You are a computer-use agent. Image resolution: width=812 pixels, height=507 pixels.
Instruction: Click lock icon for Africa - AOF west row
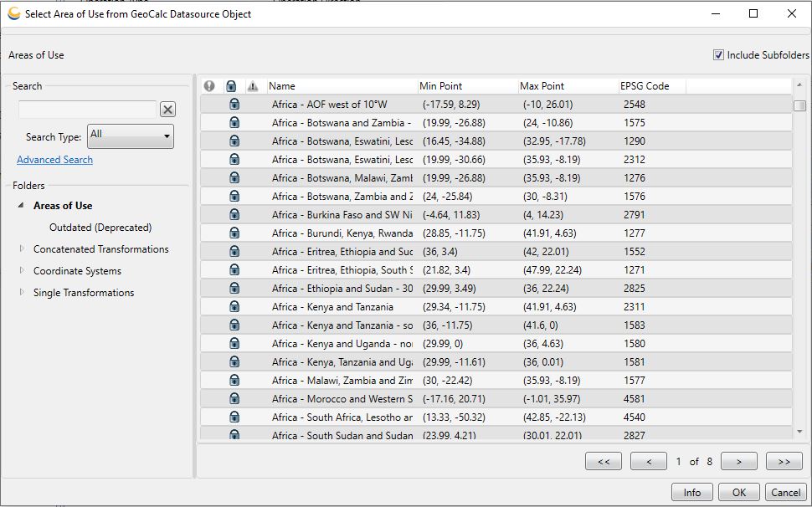pyautogui.click(x=234, y=104)
